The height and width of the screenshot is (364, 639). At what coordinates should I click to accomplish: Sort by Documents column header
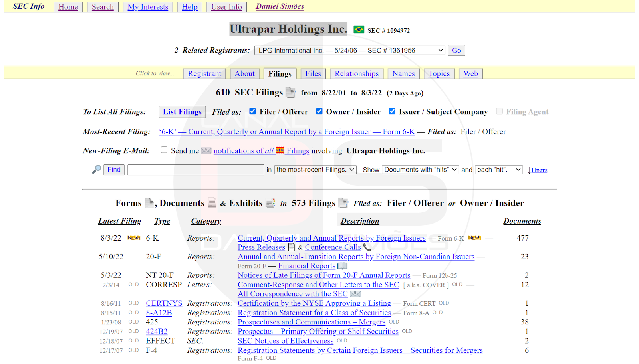(x=522, y=221)
